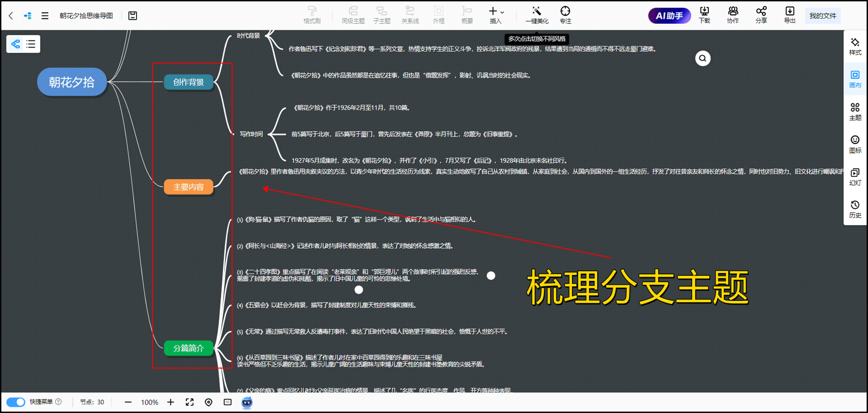This screenshot has width=868, height=413.
Task: Locate center topic with pin icon
Action: coord(209,402)
